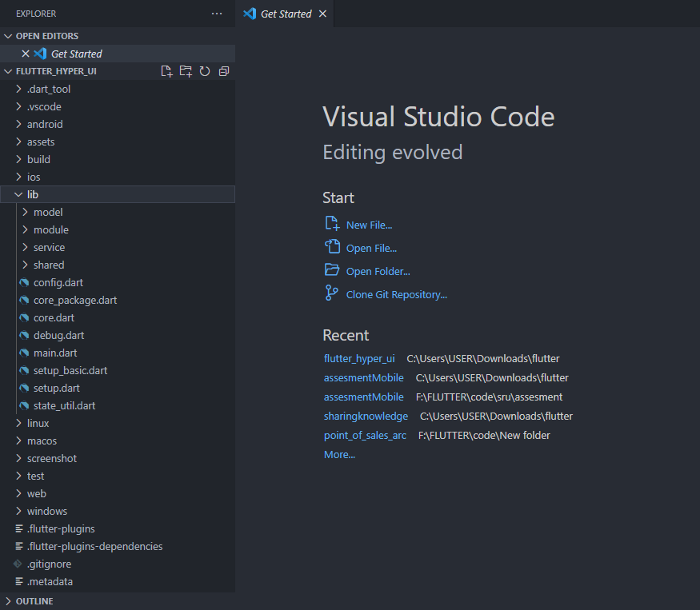Open recent project point_of_sales_arc
Image resolution: width=700 pixels, height=610 pixels.
coord(365,435)
